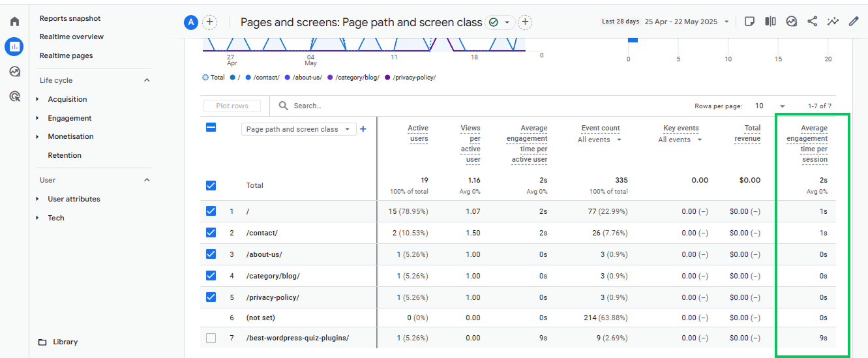Open the Library link
Viewport: 868px width, 358px height.
coord(65,342)
